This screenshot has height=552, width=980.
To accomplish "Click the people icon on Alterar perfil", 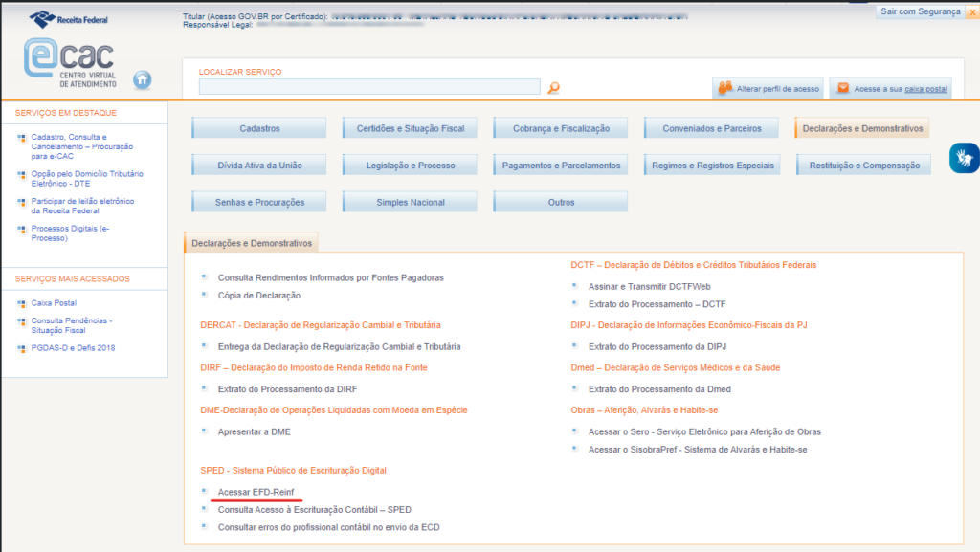I will (724, 88).
